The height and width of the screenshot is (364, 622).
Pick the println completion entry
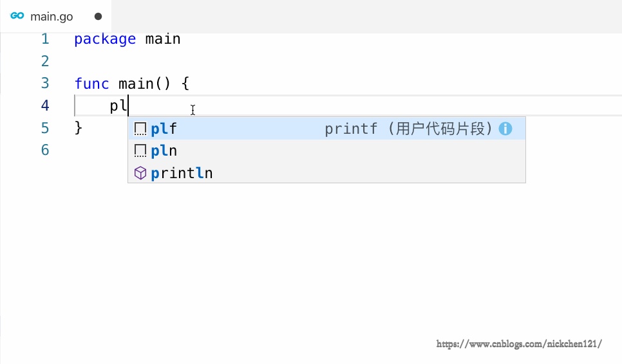pos(182,173)
